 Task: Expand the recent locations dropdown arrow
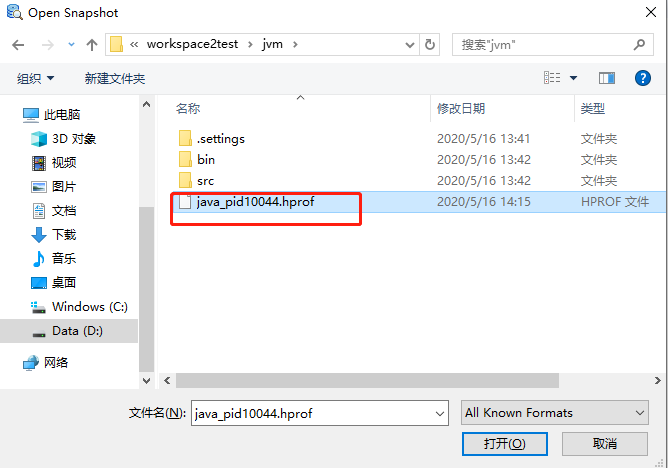click(x=71, y=44)
